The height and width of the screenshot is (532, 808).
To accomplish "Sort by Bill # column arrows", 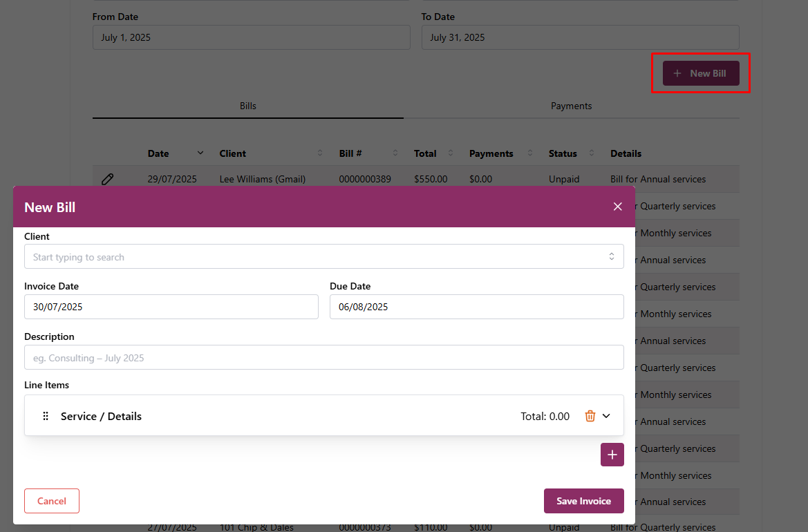I will (x=395, y=153).
